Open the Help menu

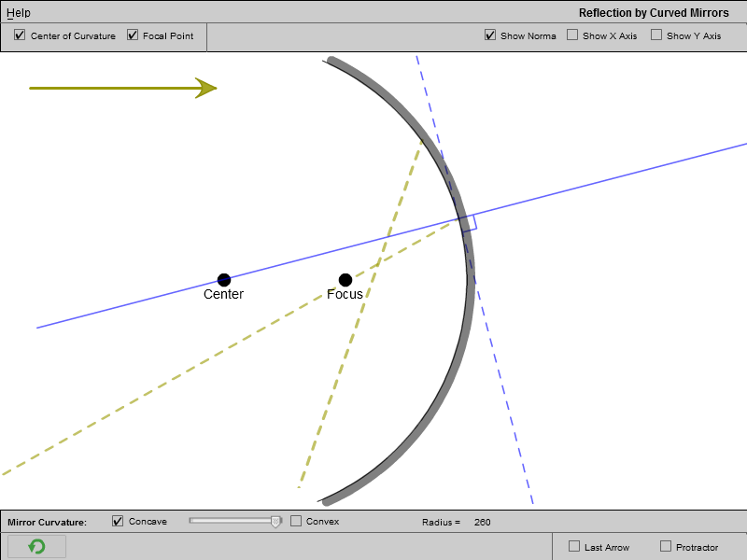click(x=19, y=13)
